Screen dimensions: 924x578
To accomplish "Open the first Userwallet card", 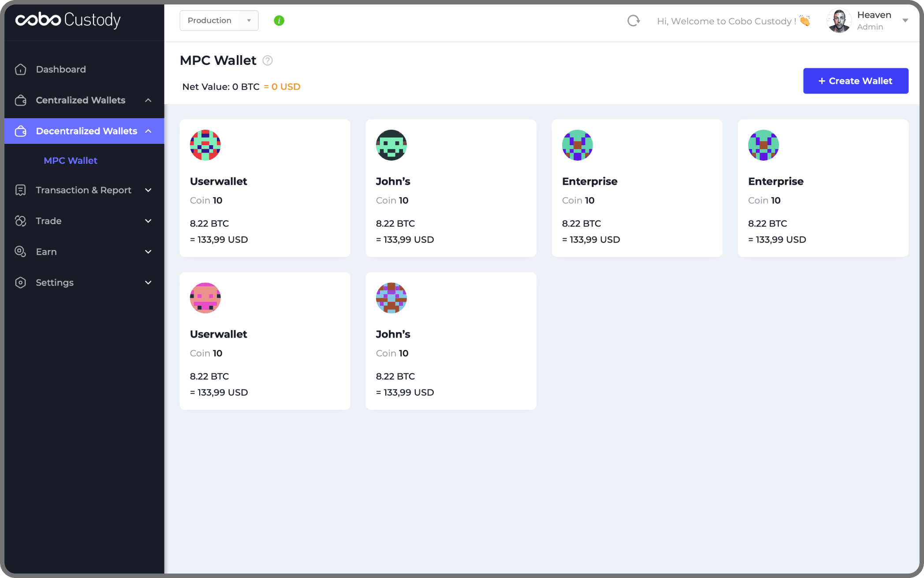I will coord(265,188).
